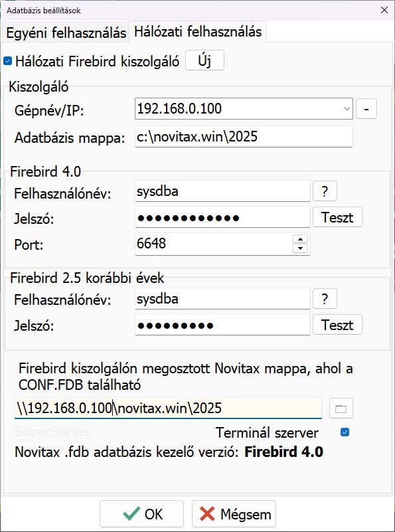Viewport: 395px width, 532px height.
Task: Toggle Hálózati Firebird kiszolgáló checkbox
Action: tap(7, 61)
